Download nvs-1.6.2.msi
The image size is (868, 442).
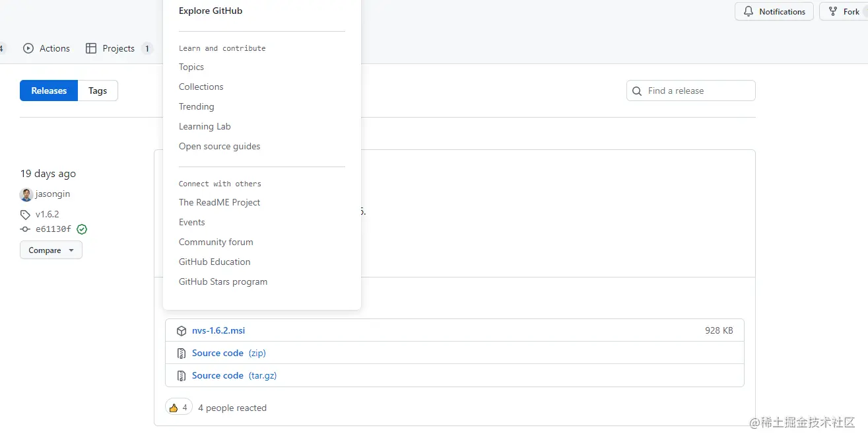[218, 330]
